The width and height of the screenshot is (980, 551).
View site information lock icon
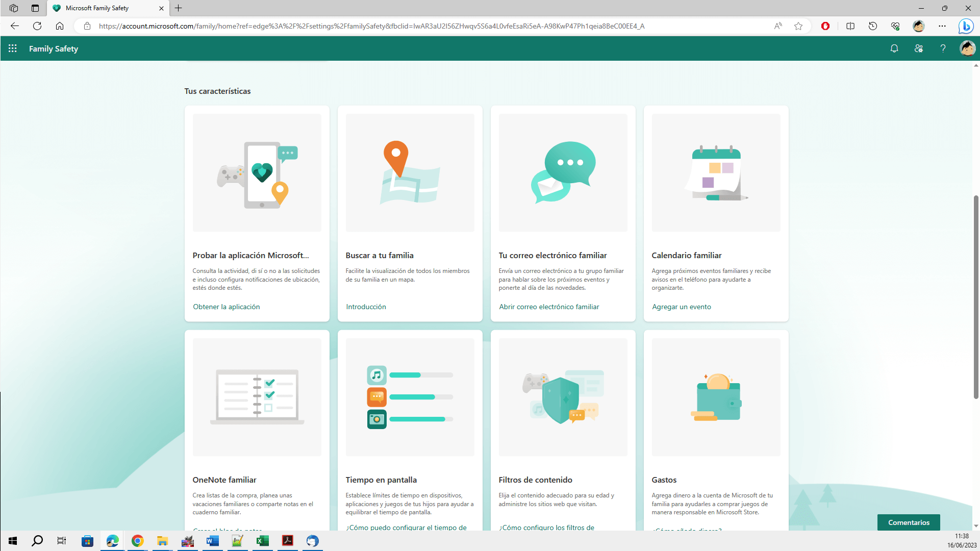tap(87, 26)
